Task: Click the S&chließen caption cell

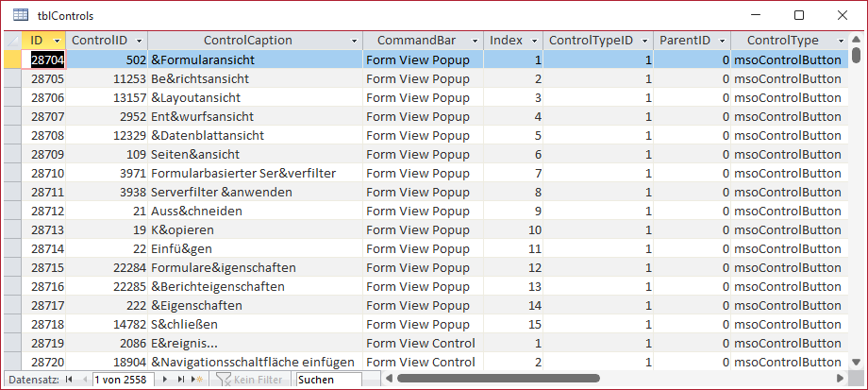Action: [255, 325]
